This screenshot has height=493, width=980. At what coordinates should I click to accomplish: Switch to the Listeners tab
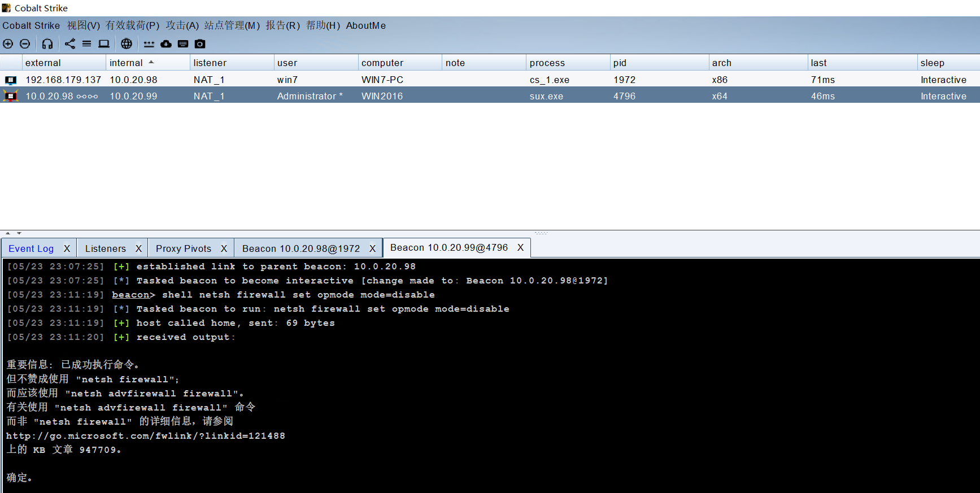[x=106, y=248]
